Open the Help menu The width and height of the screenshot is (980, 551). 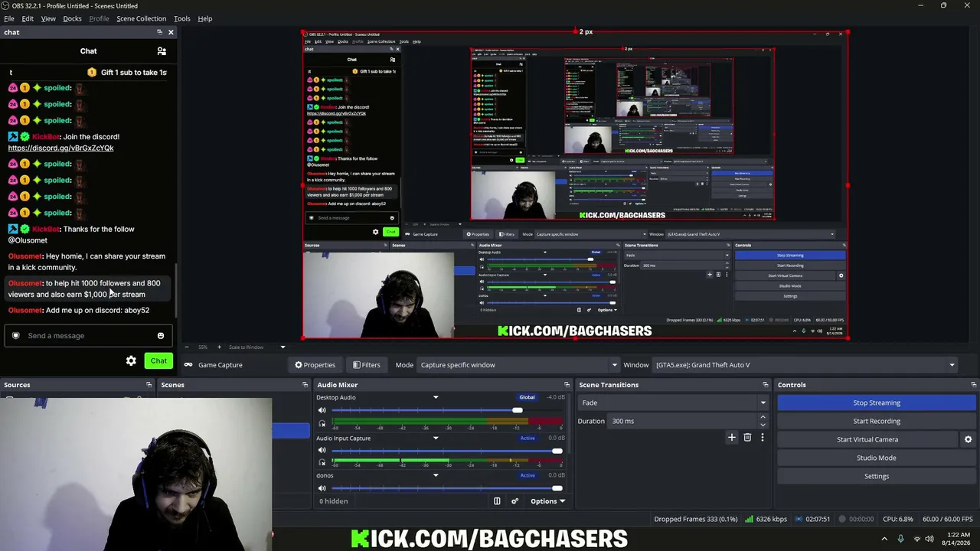click(205, 18)
